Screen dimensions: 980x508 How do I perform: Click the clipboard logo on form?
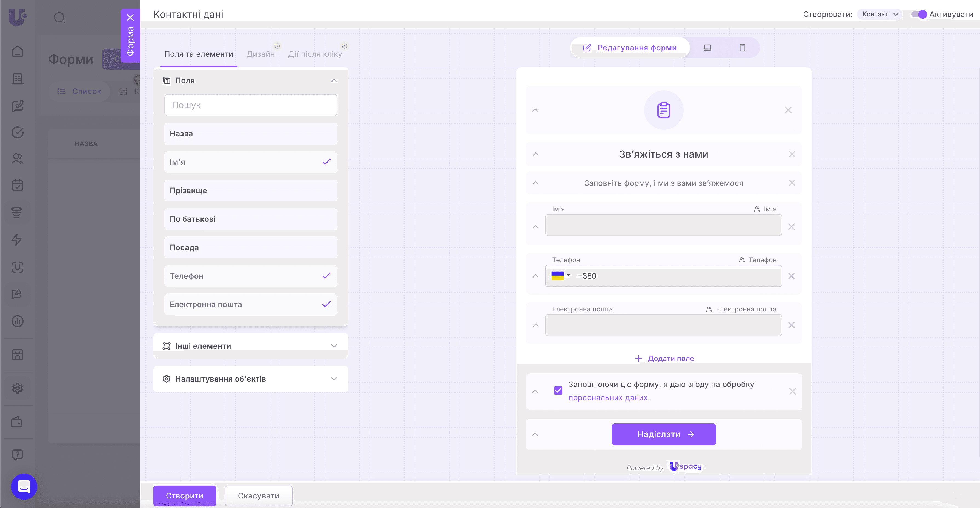[663, 110]
